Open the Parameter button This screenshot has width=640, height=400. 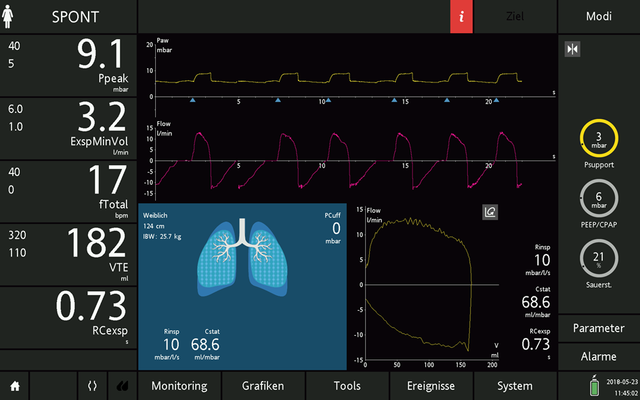(x=599, y=328)
